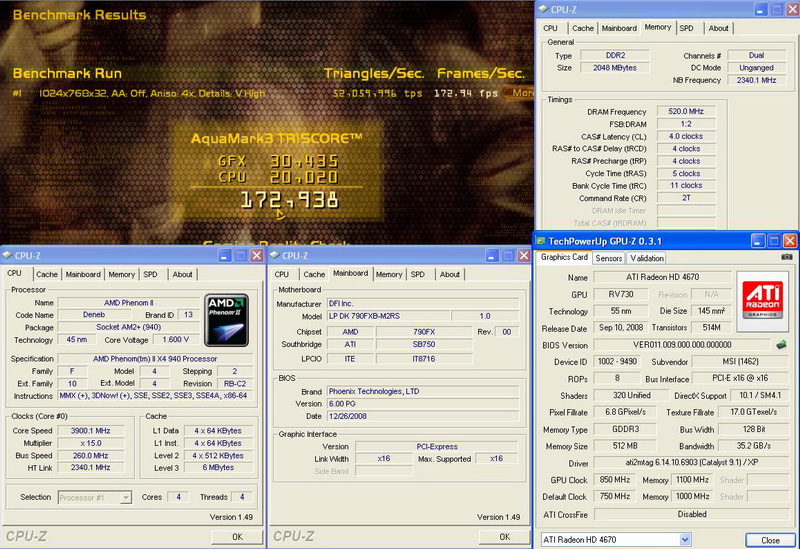The width and height of the screenshot is (800, 549).
Task: Click the CPU-Z Memory window title icon
Action: point(543,9)
